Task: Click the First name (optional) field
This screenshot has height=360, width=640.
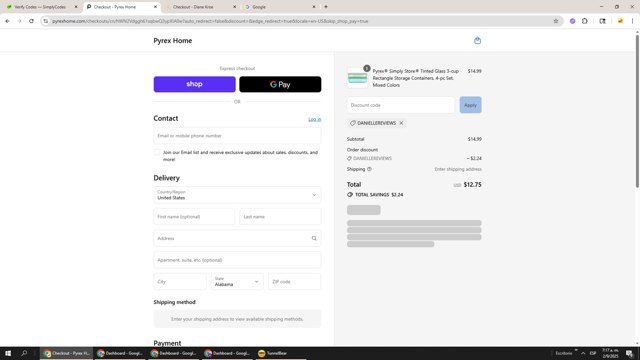Action: [194, 217]
